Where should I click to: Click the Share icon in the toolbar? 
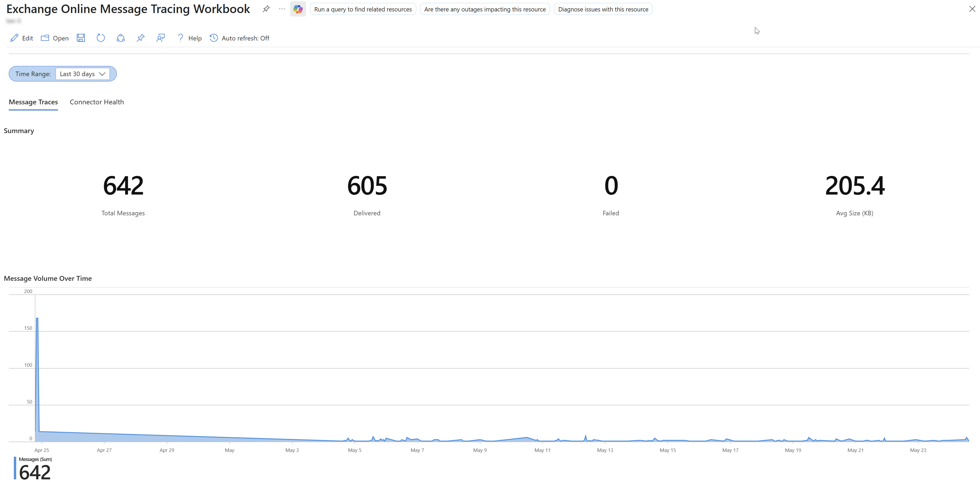pyautogui.click(x=120, y=38)
